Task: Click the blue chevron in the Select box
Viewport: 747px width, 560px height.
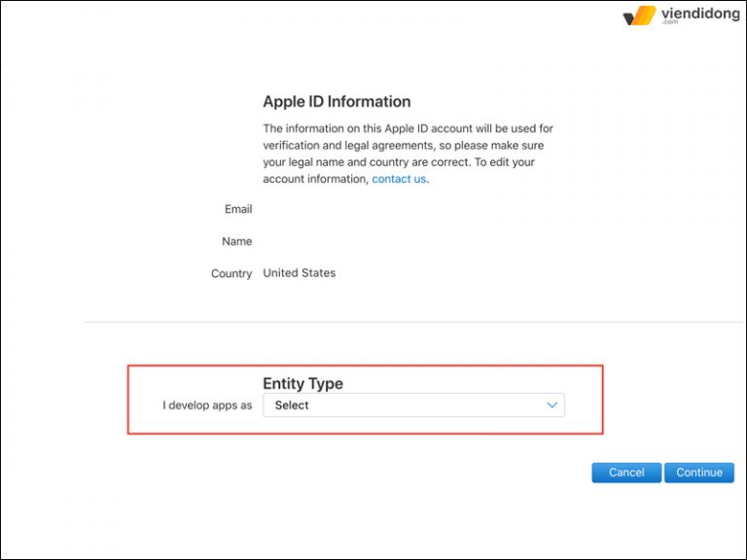Action: pos(551,405)
